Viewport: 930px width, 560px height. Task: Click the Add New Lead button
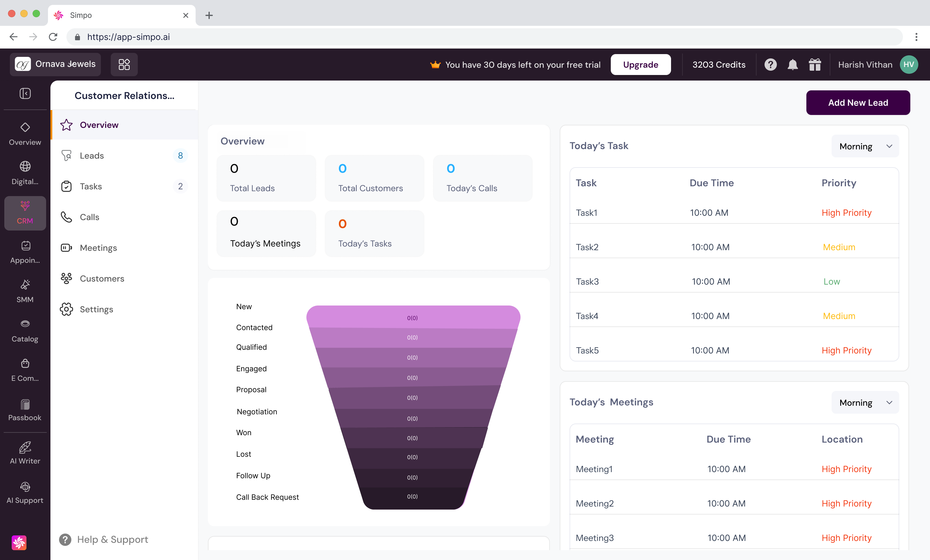tap(857, 103)
